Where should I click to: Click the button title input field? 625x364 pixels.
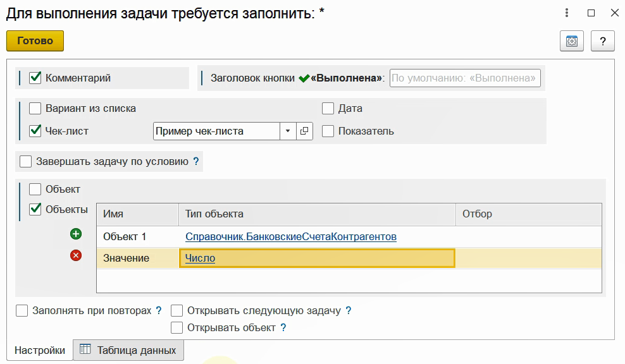[x=465, y=78]
